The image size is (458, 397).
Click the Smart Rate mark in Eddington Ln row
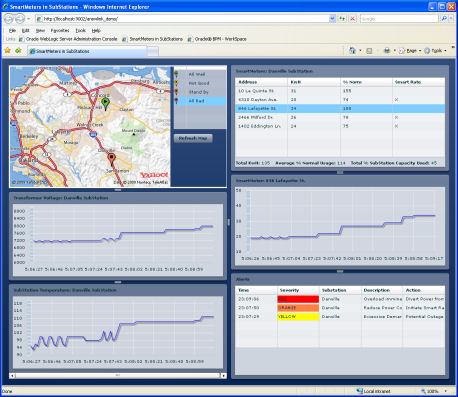click(x=396, y=126)
